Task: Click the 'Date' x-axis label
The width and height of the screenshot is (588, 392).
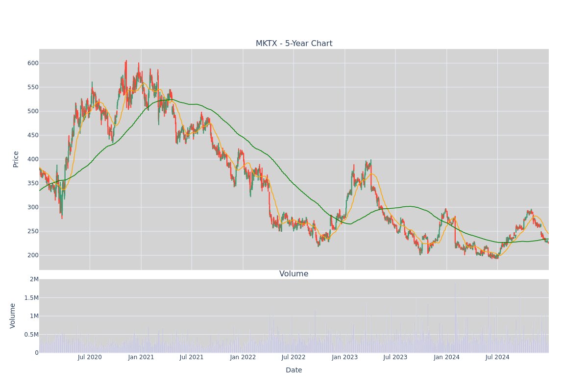Action: [294, 370]
